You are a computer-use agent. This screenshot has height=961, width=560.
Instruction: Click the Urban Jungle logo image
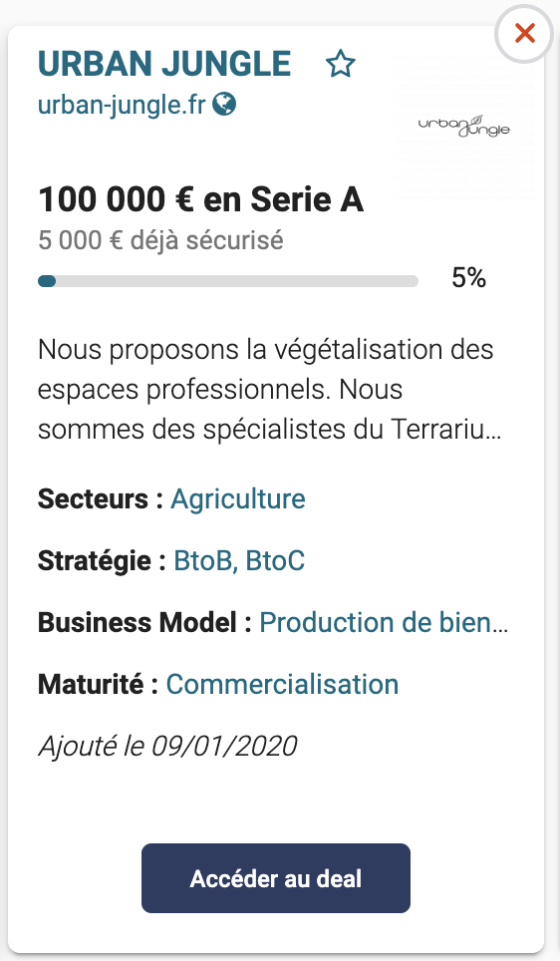[x=463, y=125]
